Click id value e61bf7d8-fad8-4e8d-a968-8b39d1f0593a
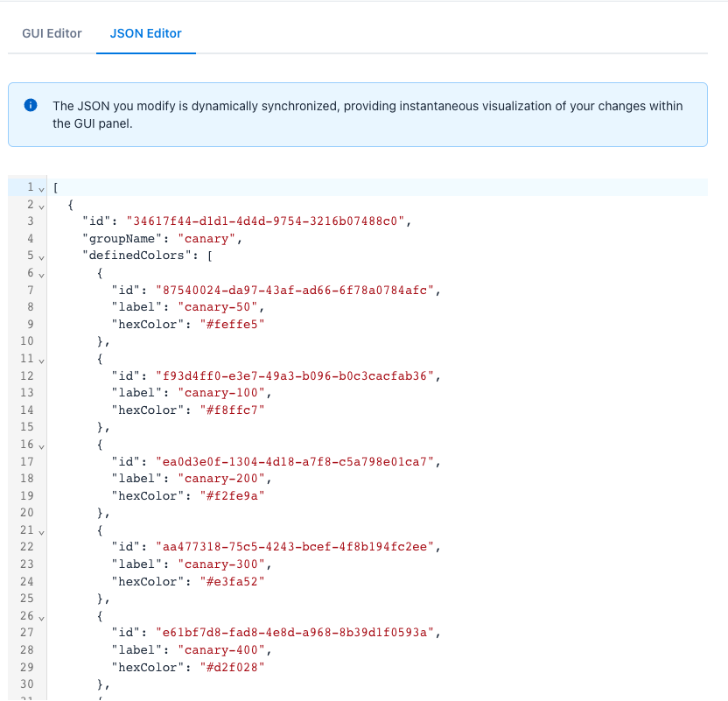The height and width of the screenshot is (701, 728). (295, 633)
